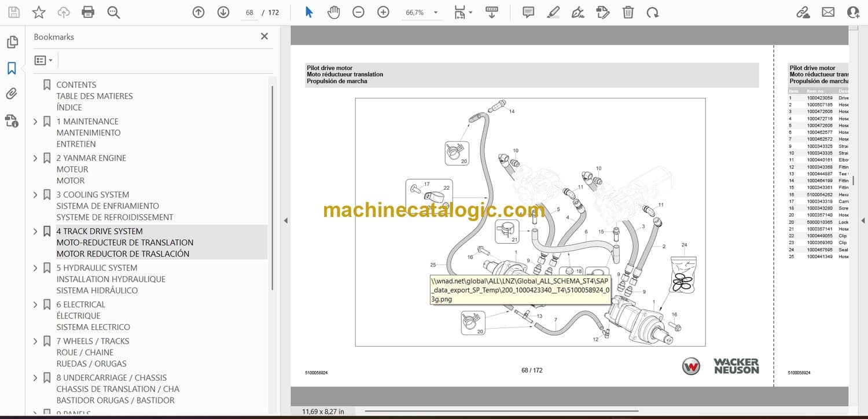Select the highlighter pen tool
Screen dimensions: 868x419
tap(553, 12)
